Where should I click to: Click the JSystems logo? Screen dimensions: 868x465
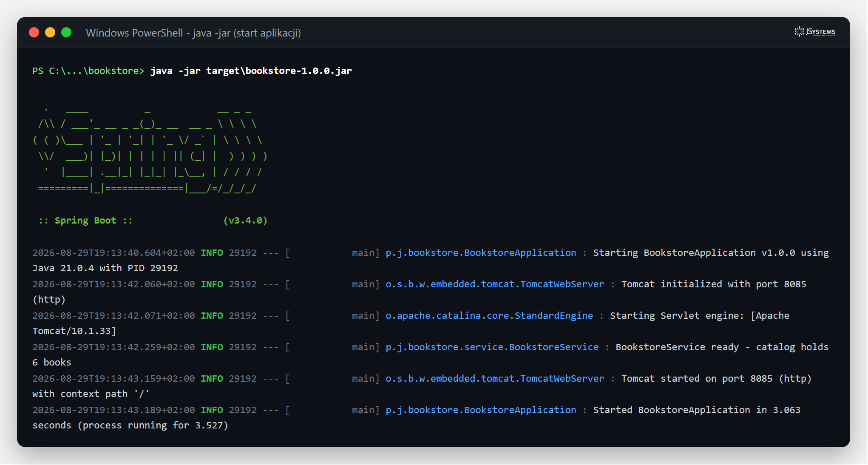point(814,32)
